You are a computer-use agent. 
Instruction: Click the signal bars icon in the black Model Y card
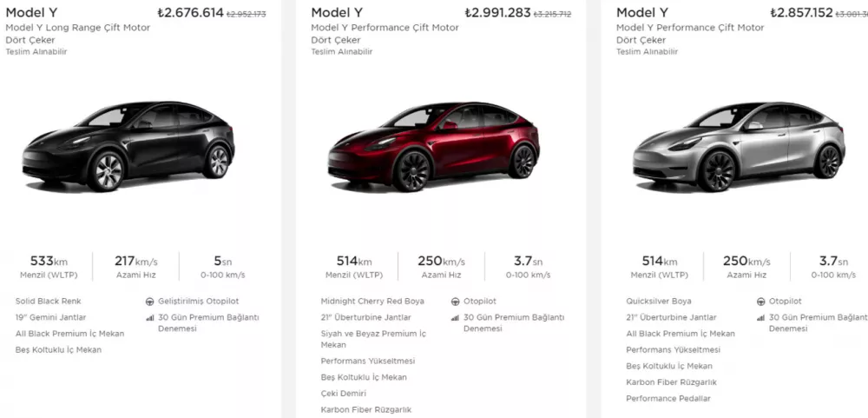click(x=149, y=317)
